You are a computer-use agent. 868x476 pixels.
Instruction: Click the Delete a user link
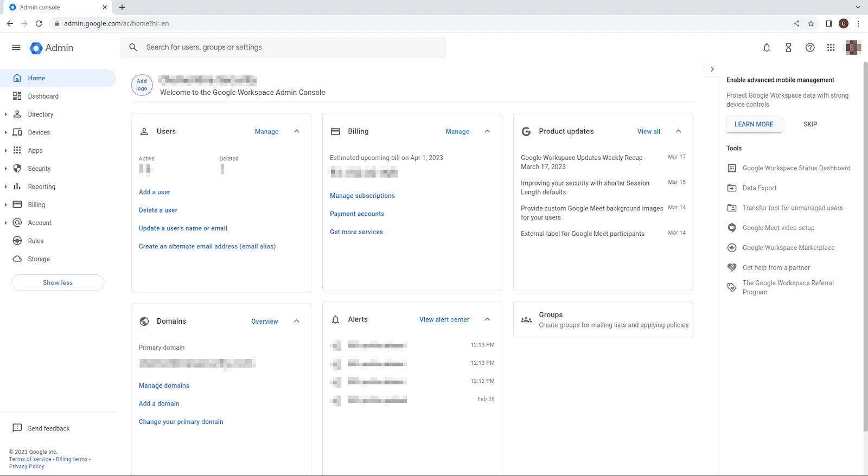pos(158,210)
